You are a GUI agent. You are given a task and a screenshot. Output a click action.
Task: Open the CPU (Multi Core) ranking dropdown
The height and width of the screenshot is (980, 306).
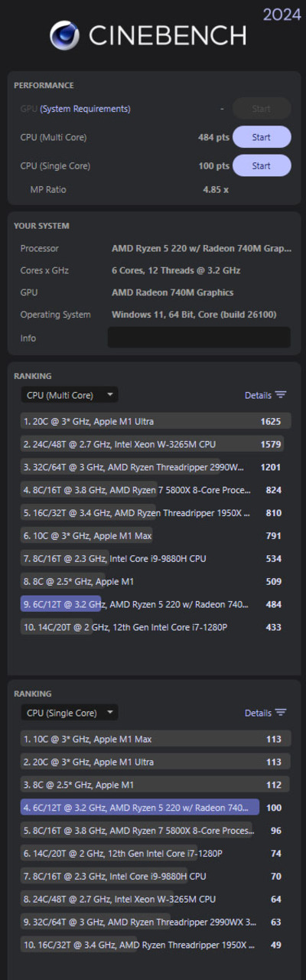(69, 395)
